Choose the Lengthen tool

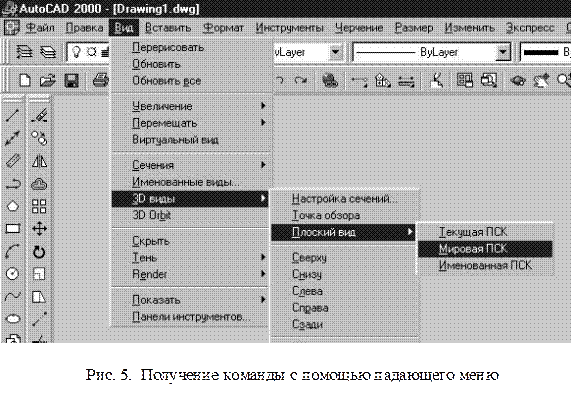(39, 319)
